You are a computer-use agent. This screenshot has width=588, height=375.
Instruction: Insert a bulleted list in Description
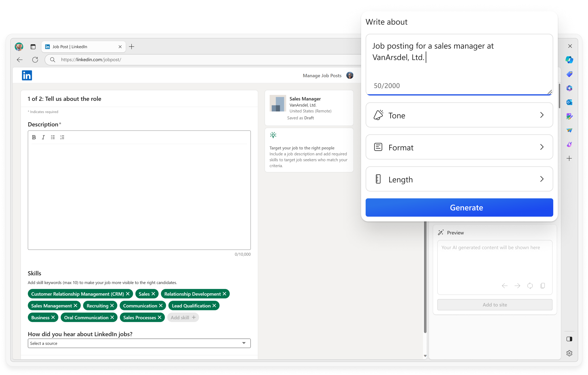tap(53, 137)
